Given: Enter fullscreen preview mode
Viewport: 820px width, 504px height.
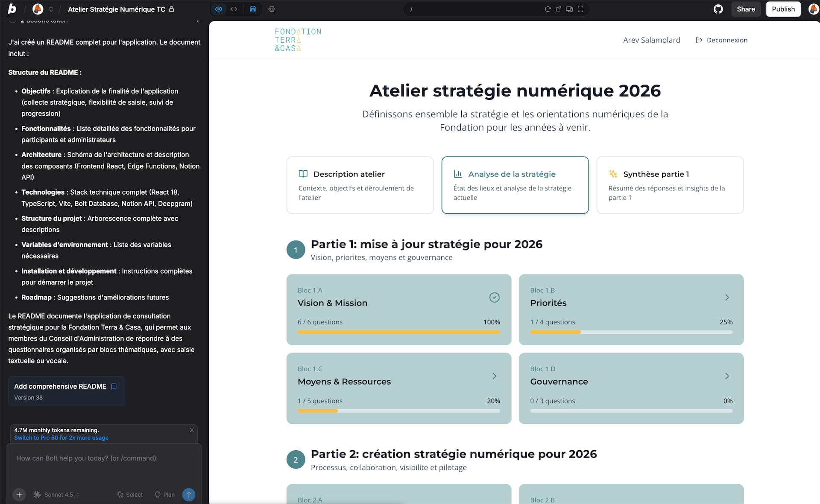Looking at the screenshot, I should (x=580, y=9).
